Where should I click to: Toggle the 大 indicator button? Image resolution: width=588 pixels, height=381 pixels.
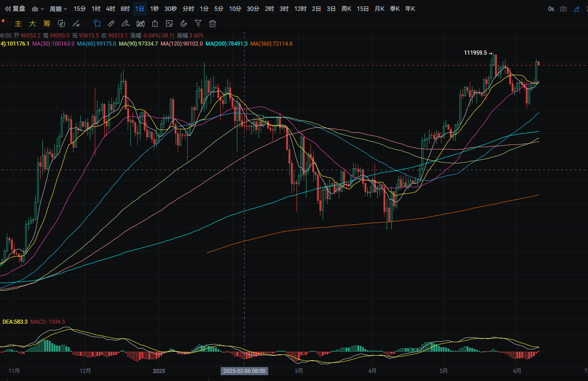(32, 23)
